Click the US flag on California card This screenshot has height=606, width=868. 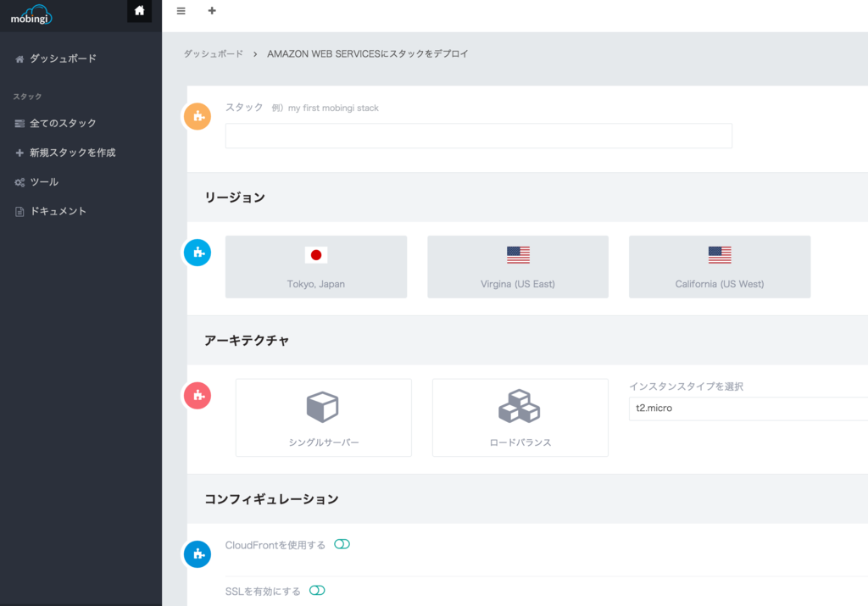coord(720,254)
